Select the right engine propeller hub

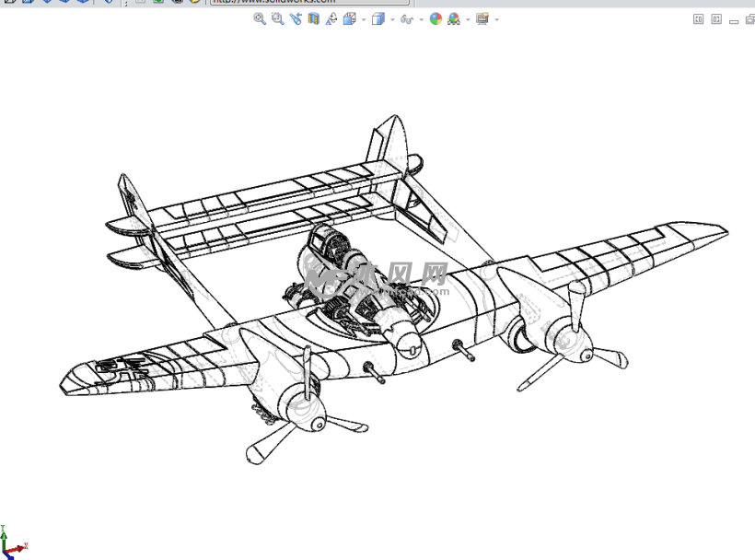point(587,356)
